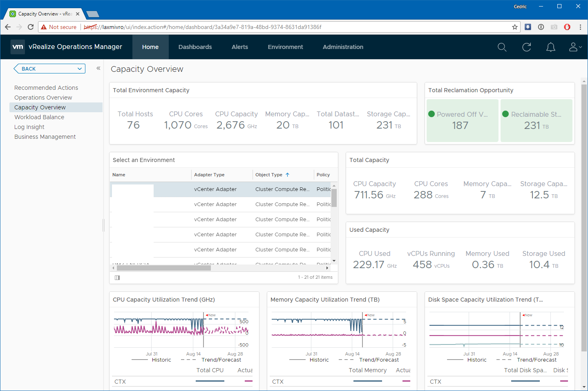Screen dimensions: 588x391
Task: Click the column chooser icon below table
Action: [x=117, y=278]
